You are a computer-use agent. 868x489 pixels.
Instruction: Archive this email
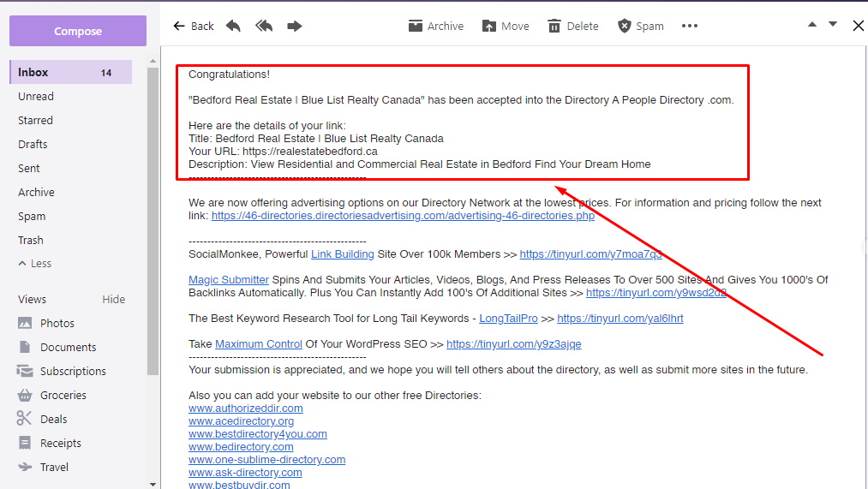[436, 26]
